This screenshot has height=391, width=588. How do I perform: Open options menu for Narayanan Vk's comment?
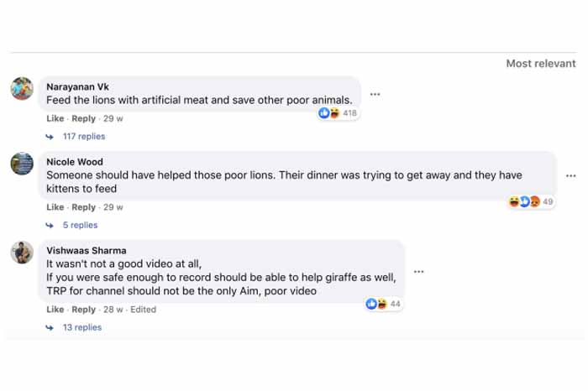[375, 94]
